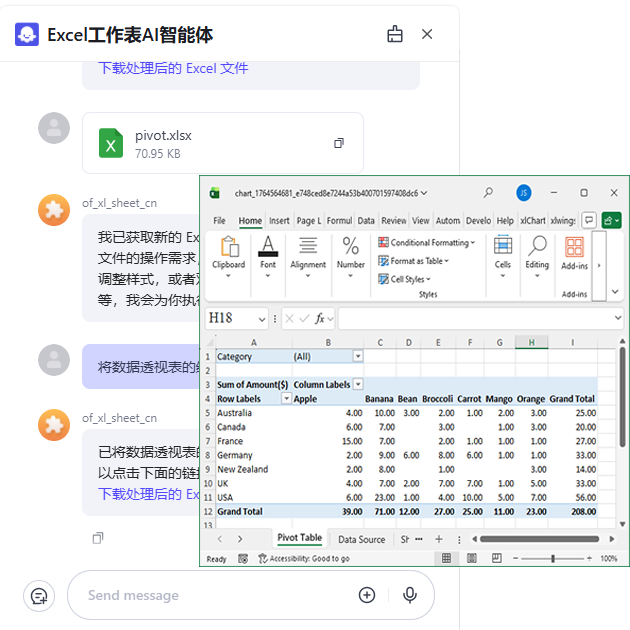Click the copy icon on pivot.xlsx card

coord(339,143)
